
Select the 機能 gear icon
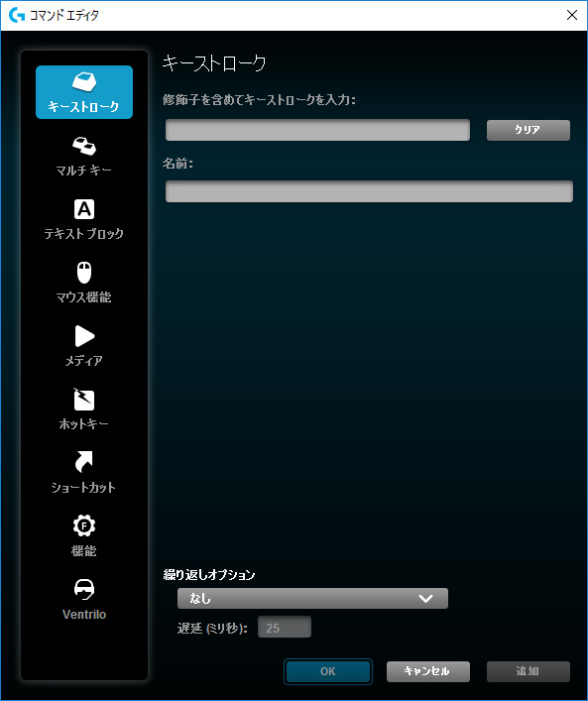click(84, 526)
